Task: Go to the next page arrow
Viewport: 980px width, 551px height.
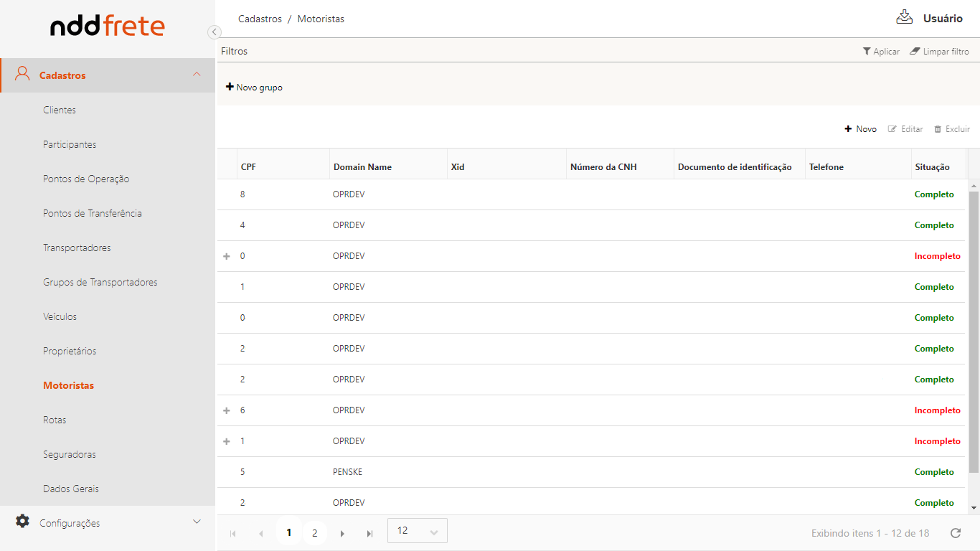Action: [342, 533]
